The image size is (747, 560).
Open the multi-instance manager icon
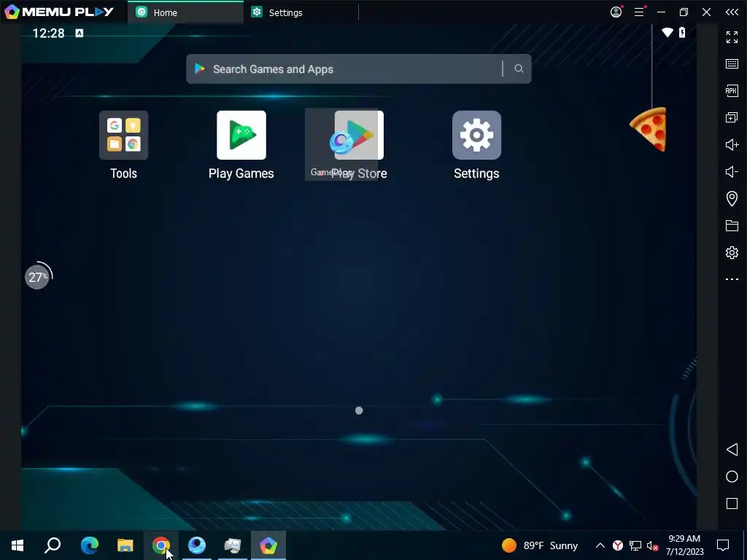tap(732, 117)
